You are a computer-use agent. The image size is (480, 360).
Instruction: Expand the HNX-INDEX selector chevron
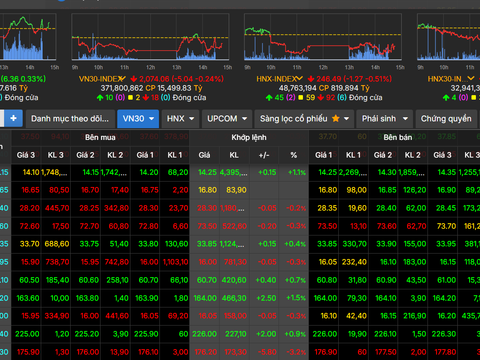click(x=299, y=79)
